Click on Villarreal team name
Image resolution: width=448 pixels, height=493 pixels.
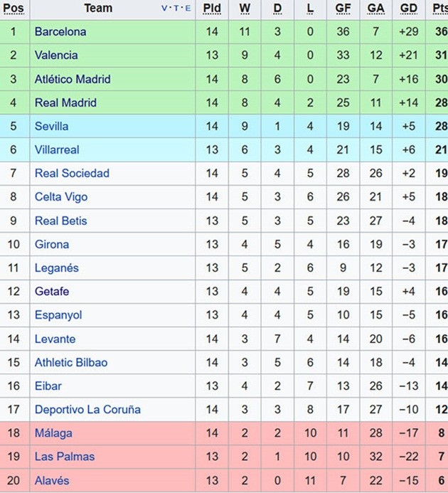point(57,150)
